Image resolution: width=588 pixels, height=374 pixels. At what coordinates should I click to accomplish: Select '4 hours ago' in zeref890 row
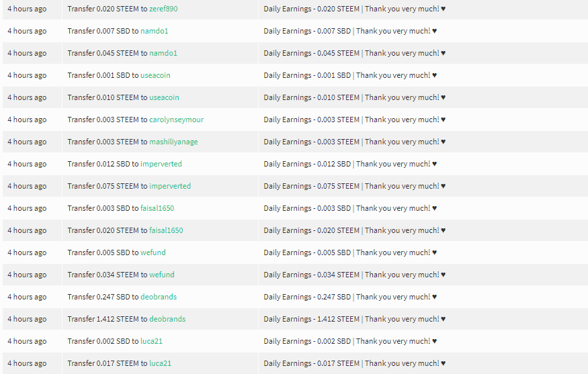tap(27, 9)
